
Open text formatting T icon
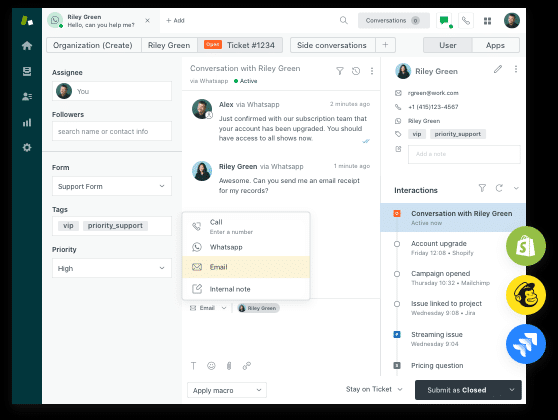(193, 366)
